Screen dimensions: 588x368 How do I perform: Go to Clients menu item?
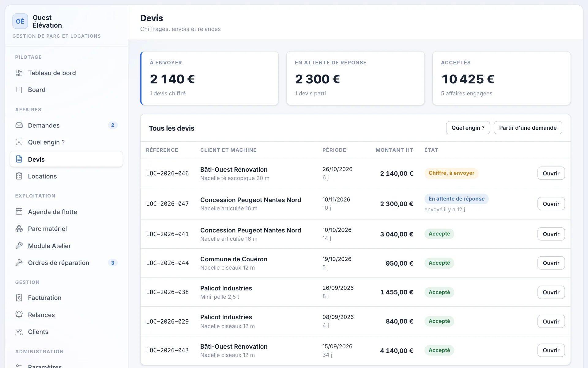pos(66,332)
